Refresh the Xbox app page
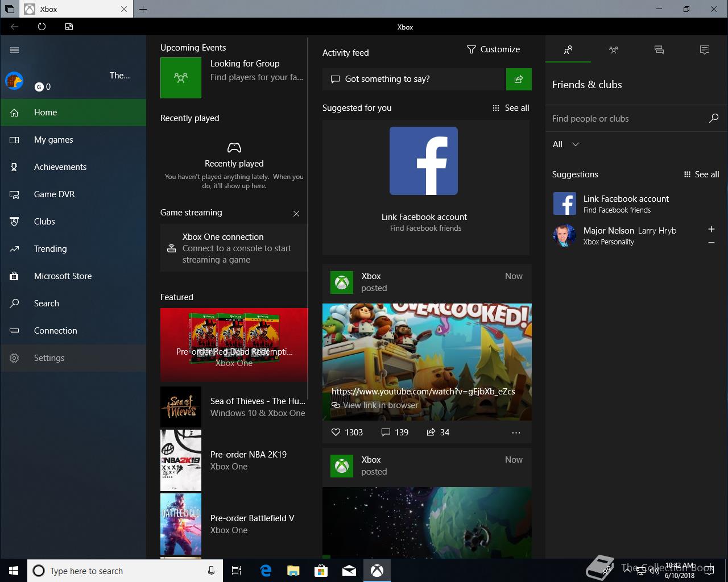 pyautogui.click(x=42, y=27)
